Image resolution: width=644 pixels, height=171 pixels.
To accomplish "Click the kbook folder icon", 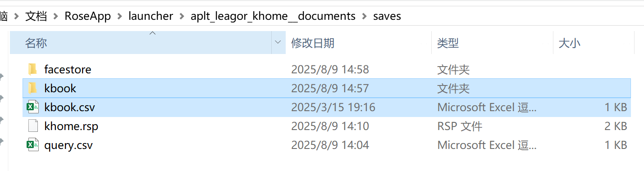I will click(x=32, y=88).
